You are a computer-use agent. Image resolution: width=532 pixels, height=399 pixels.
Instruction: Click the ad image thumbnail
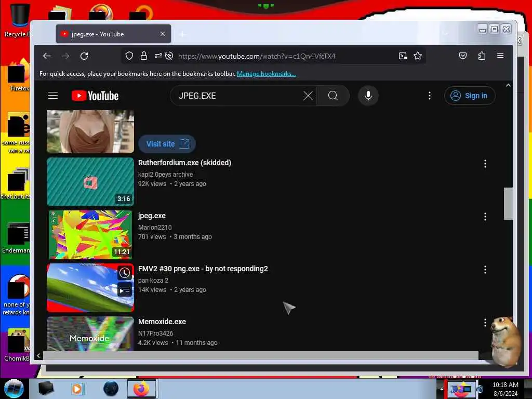(x=90, y=131)
